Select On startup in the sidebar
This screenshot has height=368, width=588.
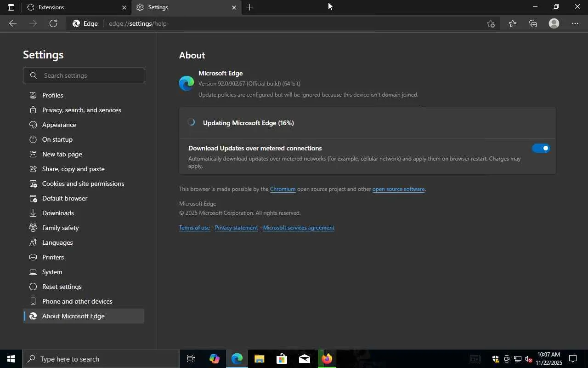(84, 139)
